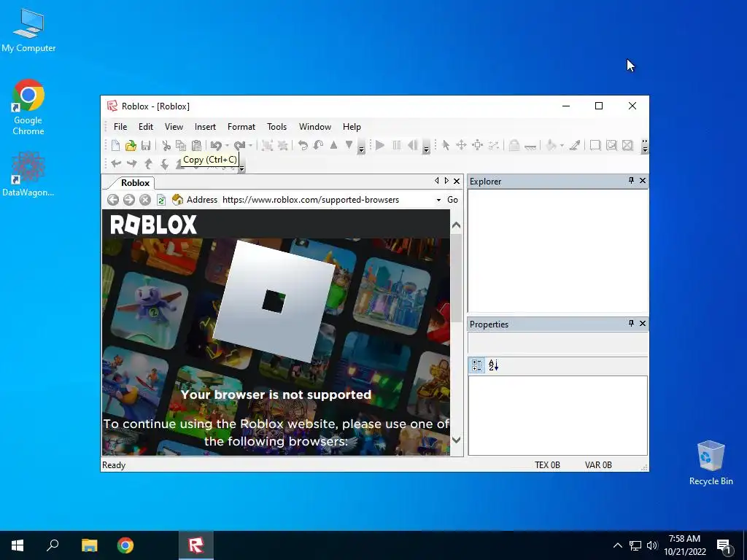Open the Redo history dropdown arrow

[250, 145]
